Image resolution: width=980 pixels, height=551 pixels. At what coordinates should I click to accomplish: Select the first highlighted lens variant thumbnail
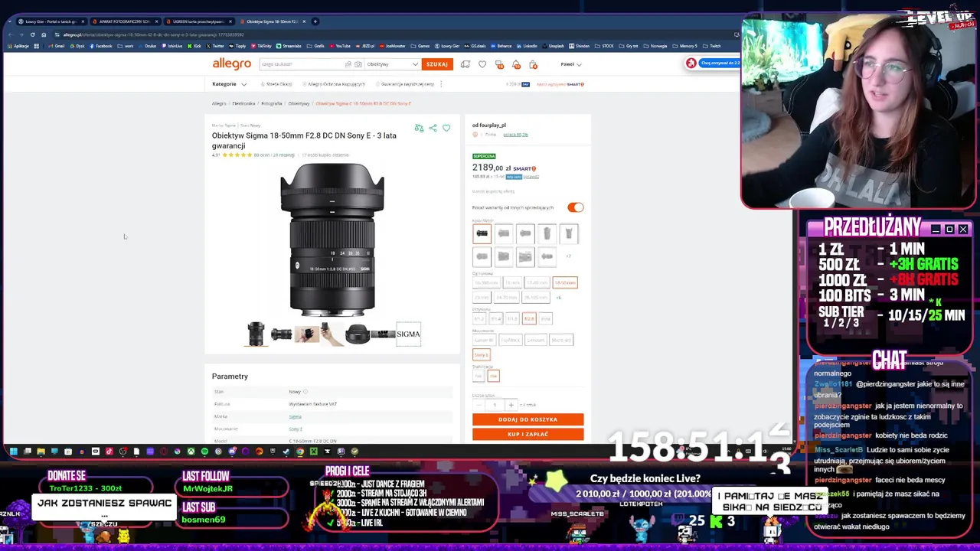pyautogui.click(x=482, y=233)
